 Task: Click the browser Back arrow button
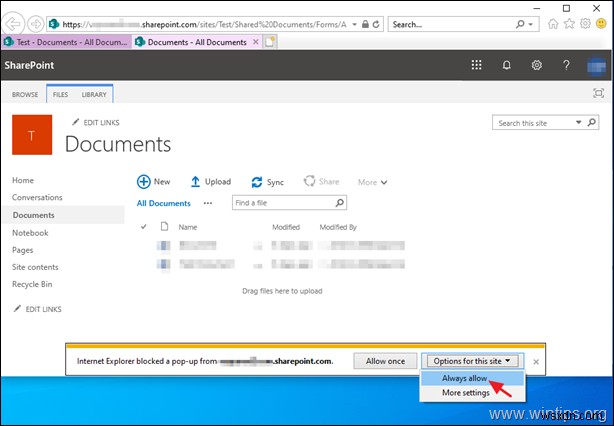(14, 24)
